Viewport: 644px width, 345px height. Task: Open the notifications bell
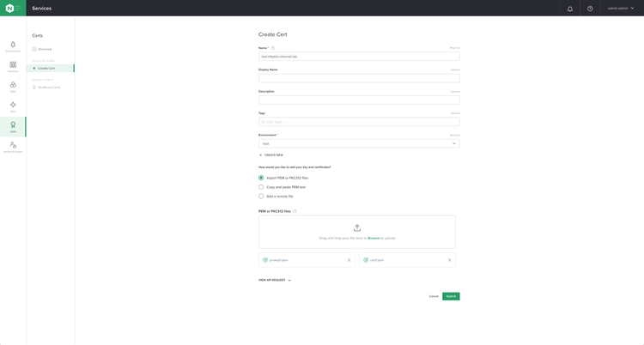pos(569,9)
